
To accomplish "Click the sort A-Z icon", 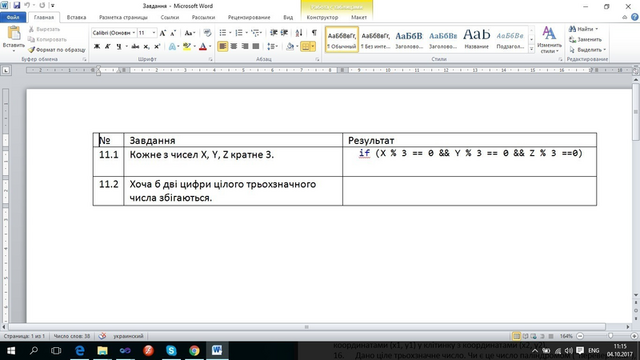I will pos(299,33).
